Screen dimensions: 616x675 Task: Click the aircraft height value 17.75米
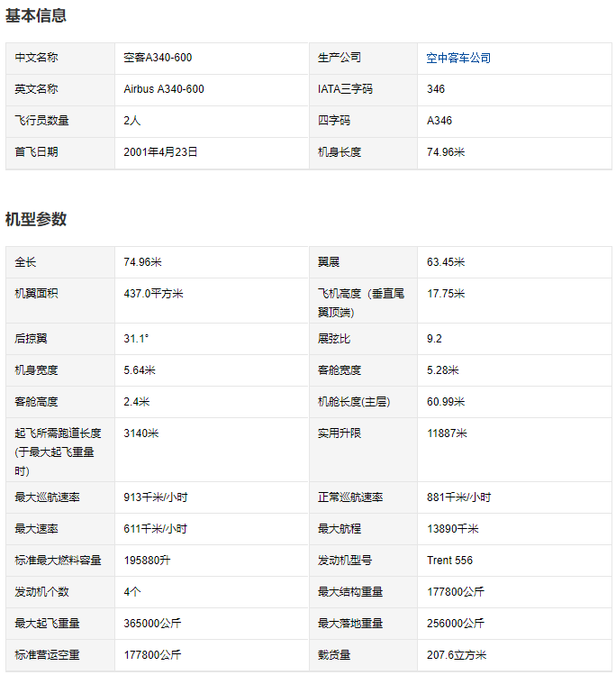click(446, 294)
